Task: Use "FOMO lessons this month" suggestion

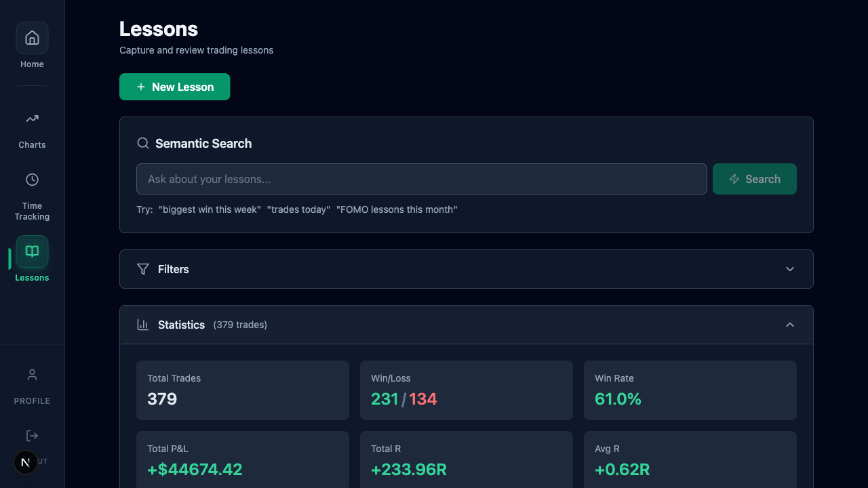Action: [x=397, y=209]
